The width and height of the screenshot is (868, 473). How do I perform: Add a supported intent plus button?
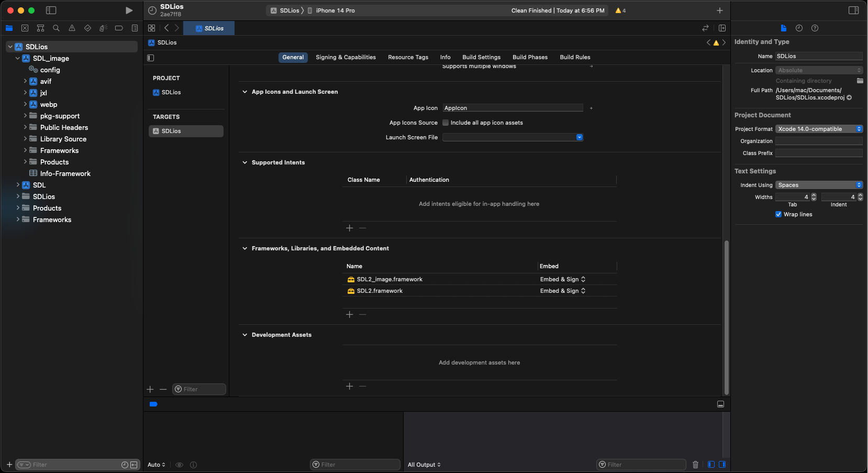(350, 228)
